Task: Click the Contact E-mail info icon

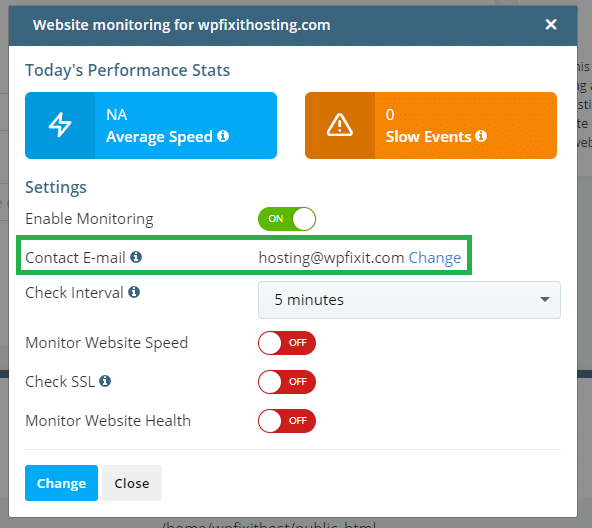Action: tap(136, 257)
